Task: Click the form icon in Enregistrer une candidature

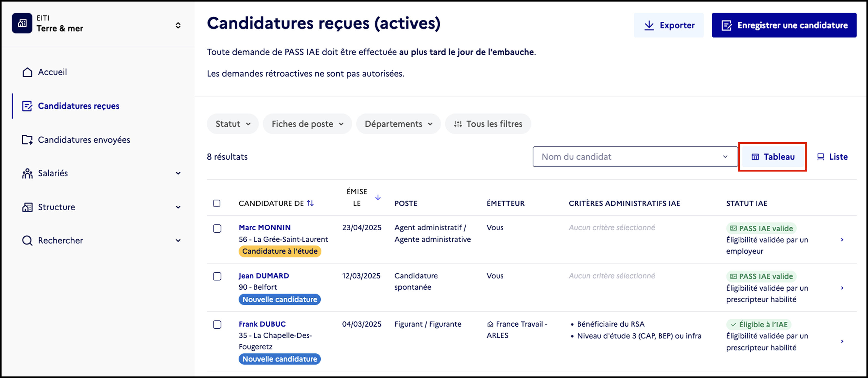Action: point(727,25)
